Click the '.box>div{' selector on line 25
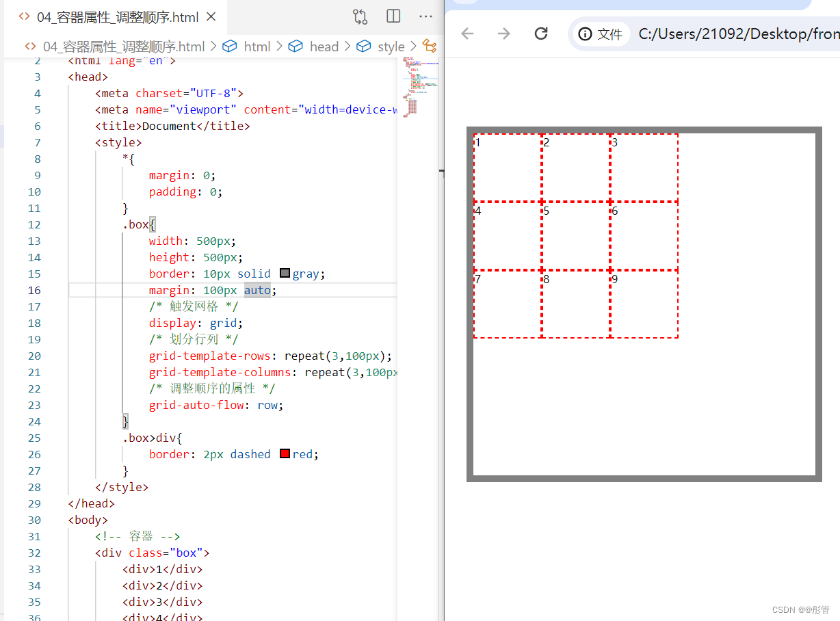Viewport: 840px width, 621px height. (153, 438)
